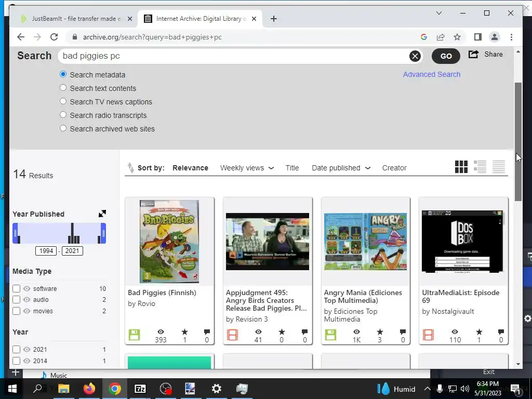Click comments icon on UltraMediaList card
This screenshot has height=399, width=532.
[x=501, y=332]
